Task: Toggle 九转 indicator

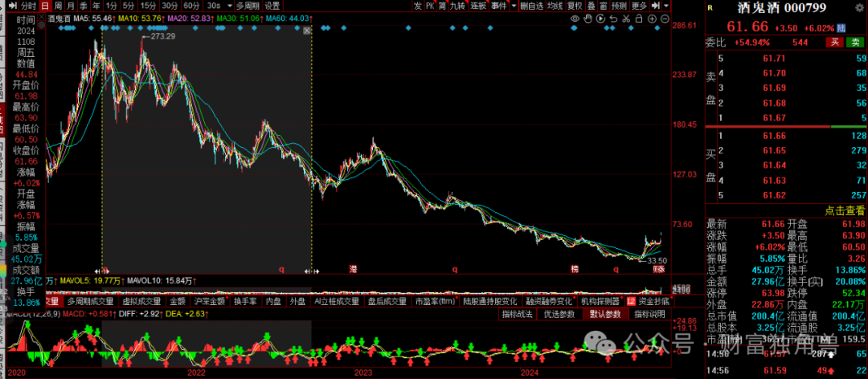Action: coord(458,6)
